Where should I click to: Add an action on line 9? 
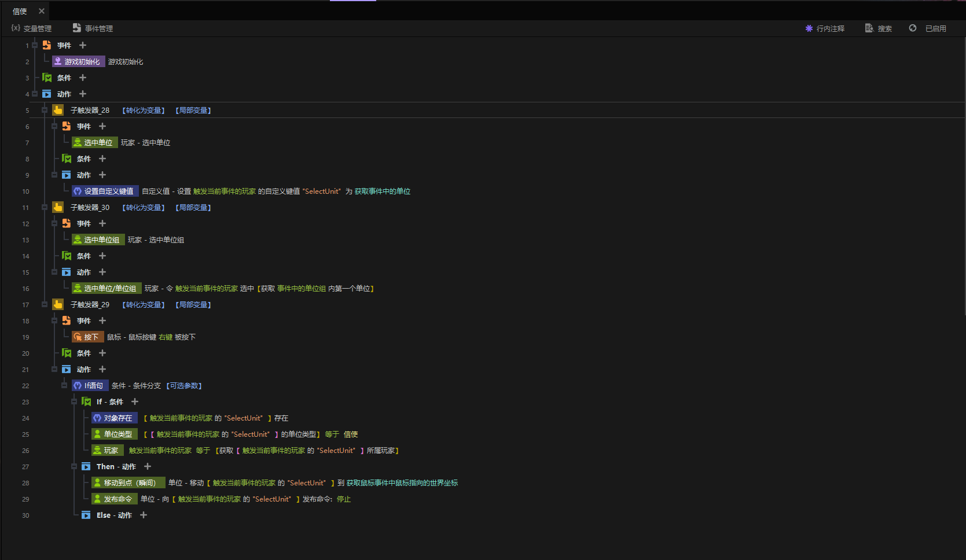(102, 175)
